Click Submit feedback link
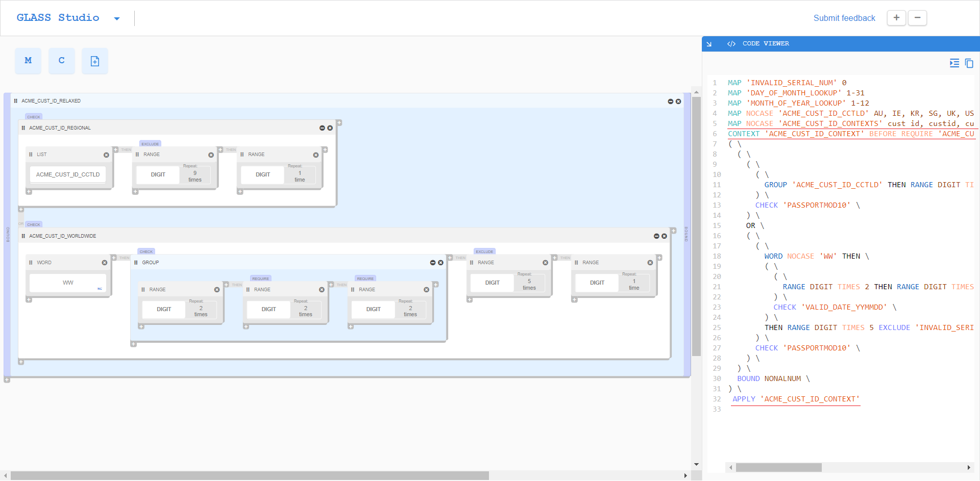This screenshot has width=980, height=481. (x=844, y=18)
